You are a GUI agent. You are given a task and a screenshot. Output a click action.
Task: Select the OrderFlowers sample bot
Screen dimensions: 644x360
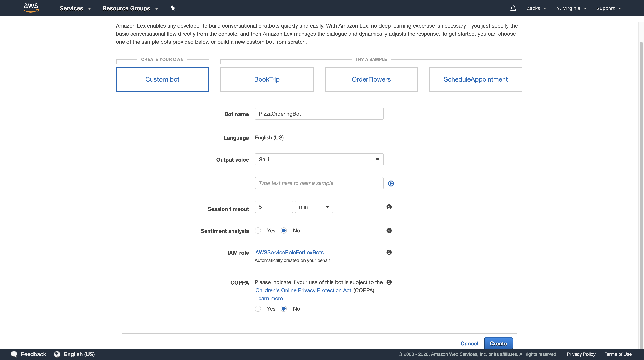371,79
